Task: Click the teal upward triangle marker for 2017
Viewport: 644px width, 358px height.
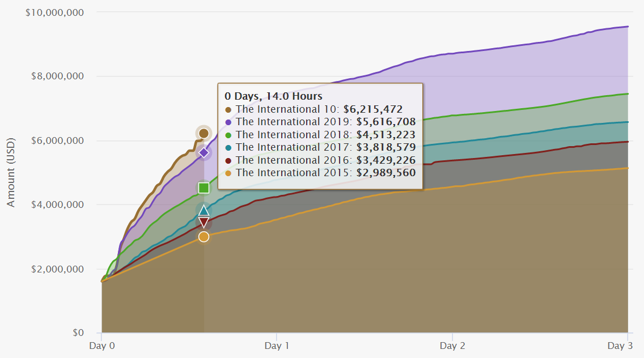Action: tap(204, 211)
